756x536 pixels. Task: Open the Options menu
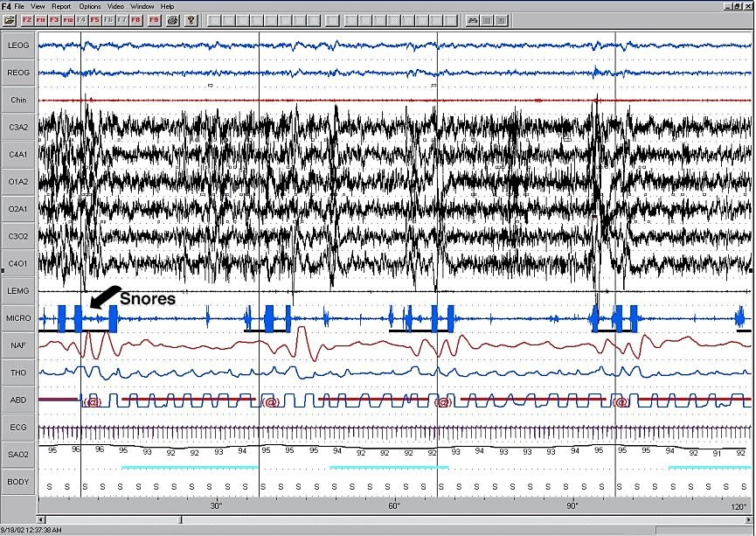(90, 6)
